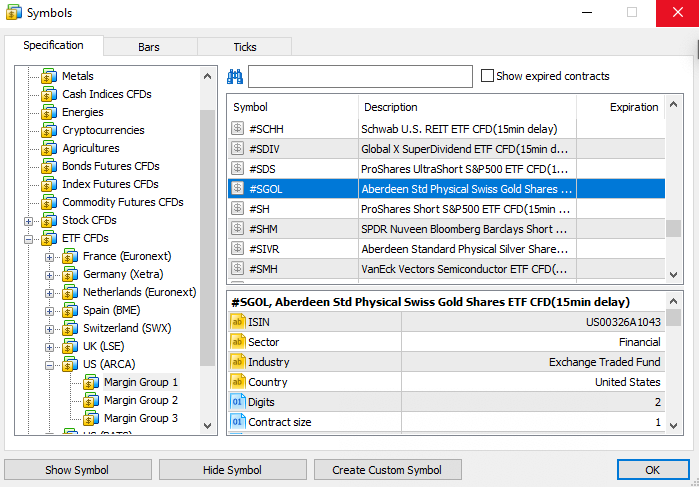699x487 pixels.
Task: Switch to the Bars tab
Action: click(x=149, y=47)
